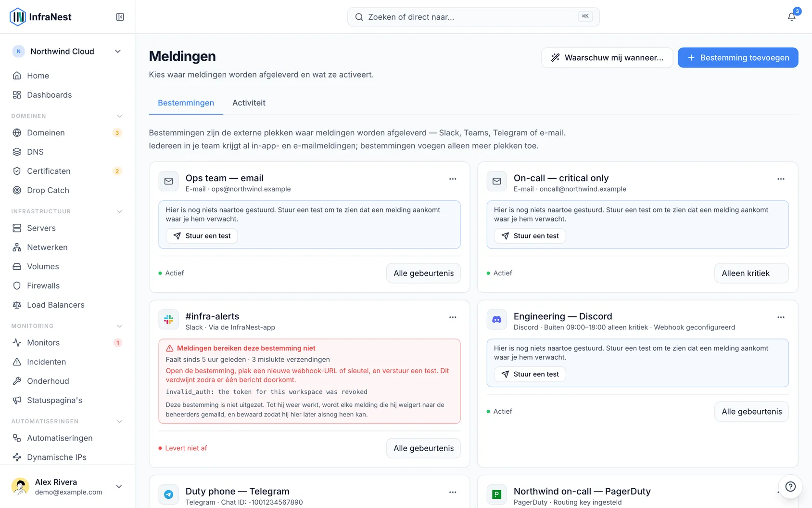
Task: Click the mail icon on Ops team card
Action: [x=168, y=182]
